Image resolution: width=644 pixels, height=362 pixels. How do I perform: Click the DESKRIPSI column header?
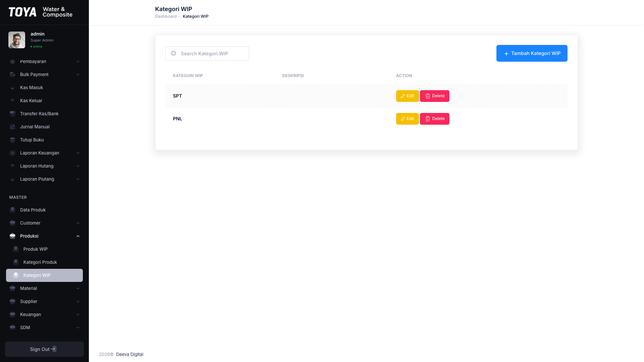coord(293,76)
